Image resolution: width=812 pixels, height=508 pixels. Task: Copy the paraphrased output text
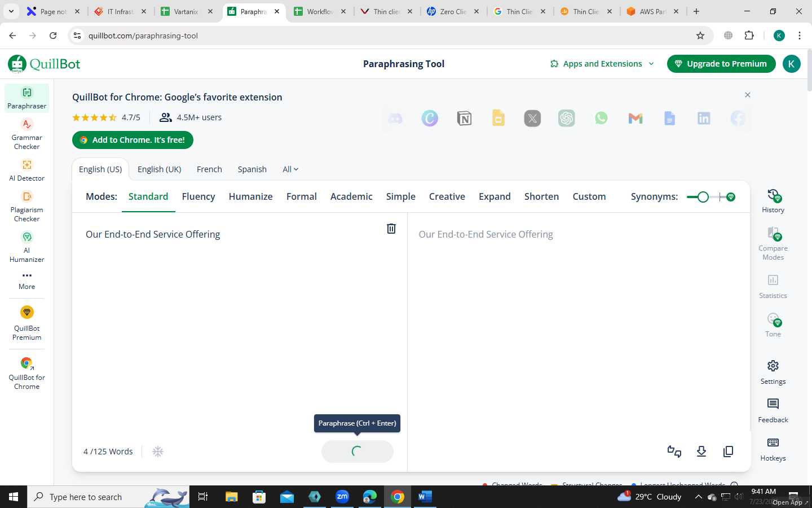click(729, 452)
